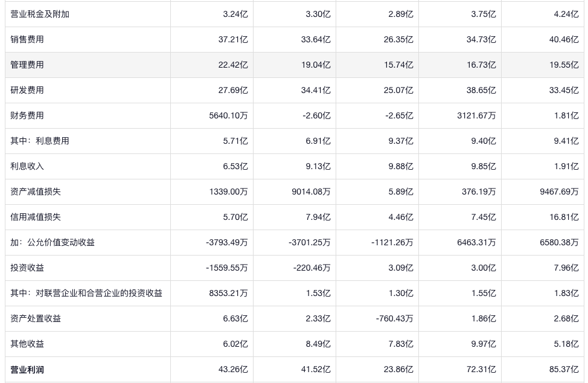
Task: Click the 资产处置收益 row label
Action: pyautogui.click(x=36, y=318)
